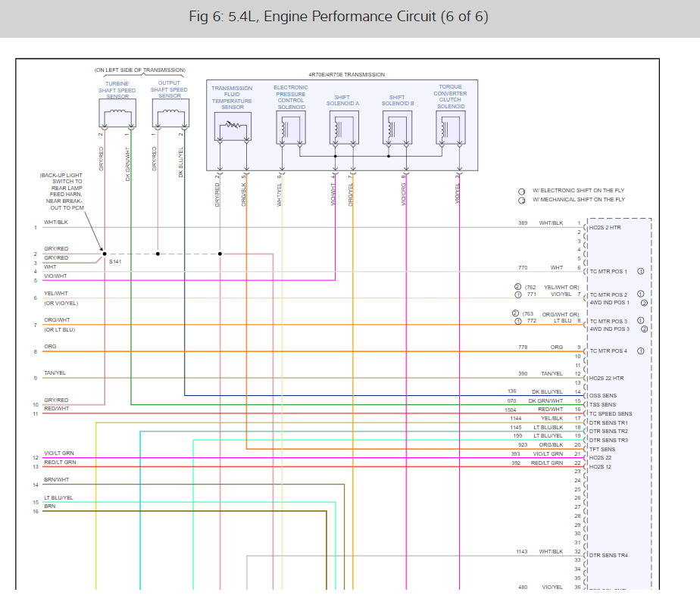Click circuit number '1504' on RED/WHT wire
The image size is (700, 614).
[511, 410]
